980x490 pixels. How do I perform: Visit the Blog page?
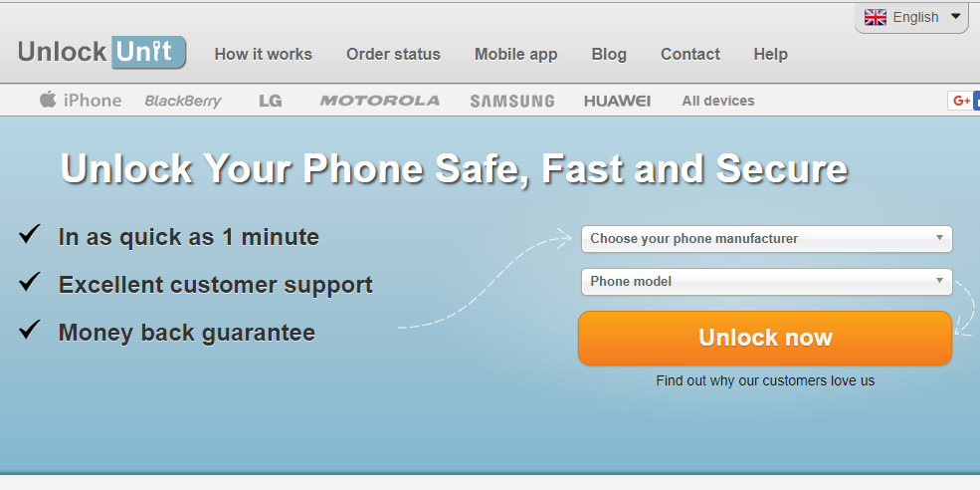click(609, 55)
